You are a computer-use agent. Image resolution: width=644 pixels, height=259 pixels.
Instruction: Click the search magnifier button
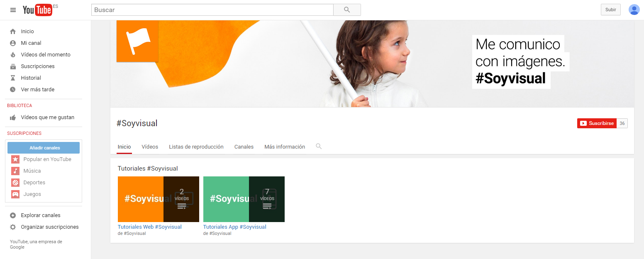(347, 10)
